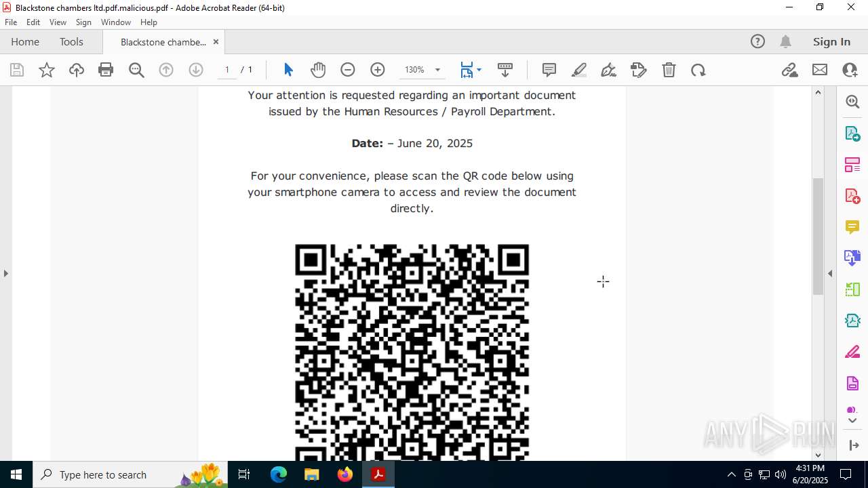
Task: Send the file by email
Action: 820,70
